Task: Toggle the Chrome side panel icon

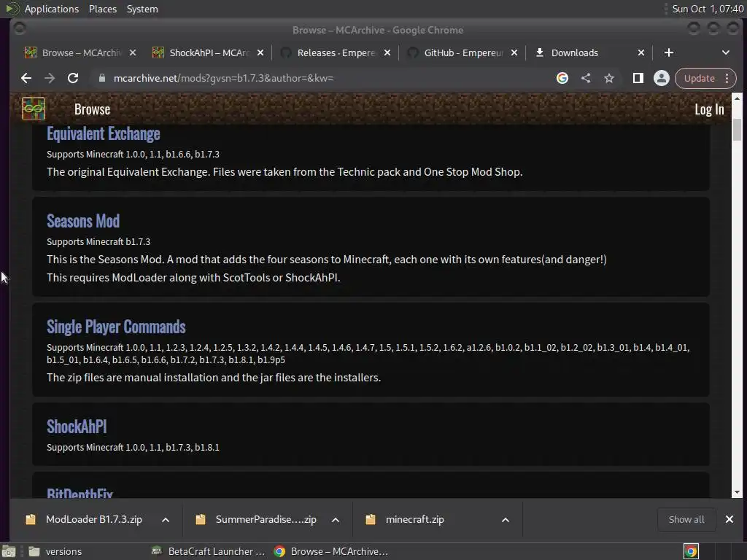Action: click(x=638, y=78)
